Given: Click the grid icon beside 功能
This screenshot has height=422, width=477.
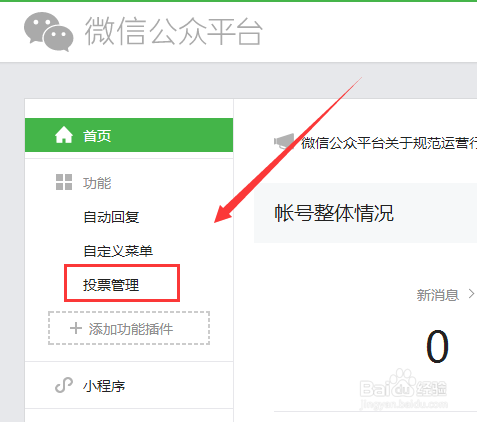Looking at the screenshot, I should pos(64,182).
